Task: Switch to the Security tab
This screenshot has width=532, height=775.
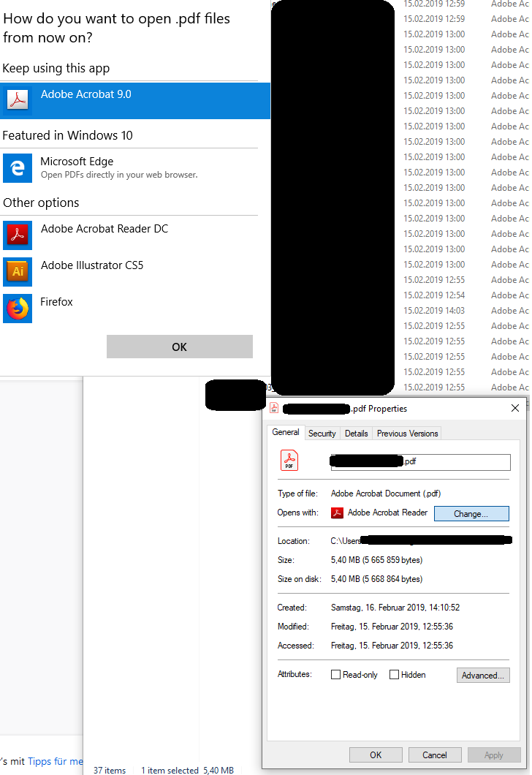Action: [x=322, y=434]
